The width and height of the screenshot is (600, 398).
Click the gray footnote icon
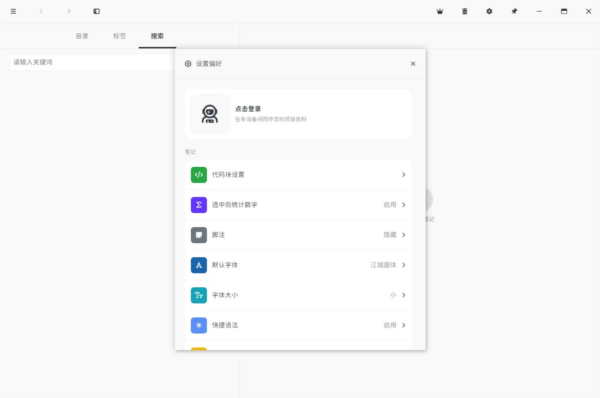click(x=199, y=235)
